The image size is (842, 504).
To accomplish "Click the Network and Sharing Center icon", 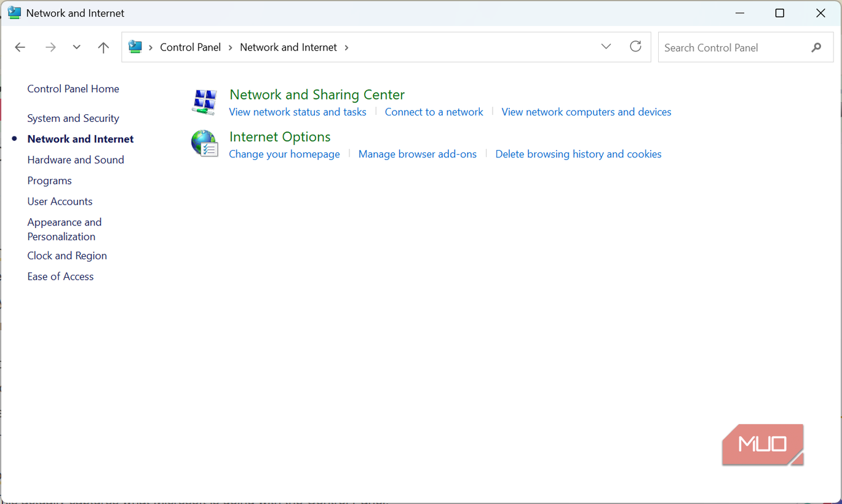I will click(204, 102).
